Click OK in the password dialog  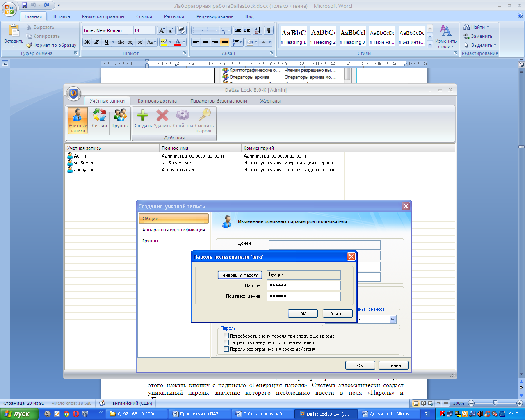pyautogui.click(x=303, y=313)
